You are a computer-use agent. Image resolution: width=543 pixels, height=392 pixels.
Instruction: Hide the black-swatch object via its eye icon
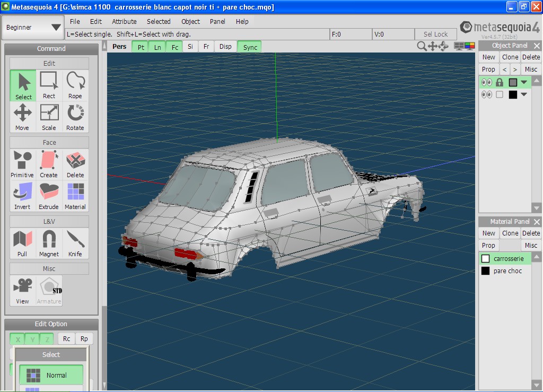coord(487,94)
